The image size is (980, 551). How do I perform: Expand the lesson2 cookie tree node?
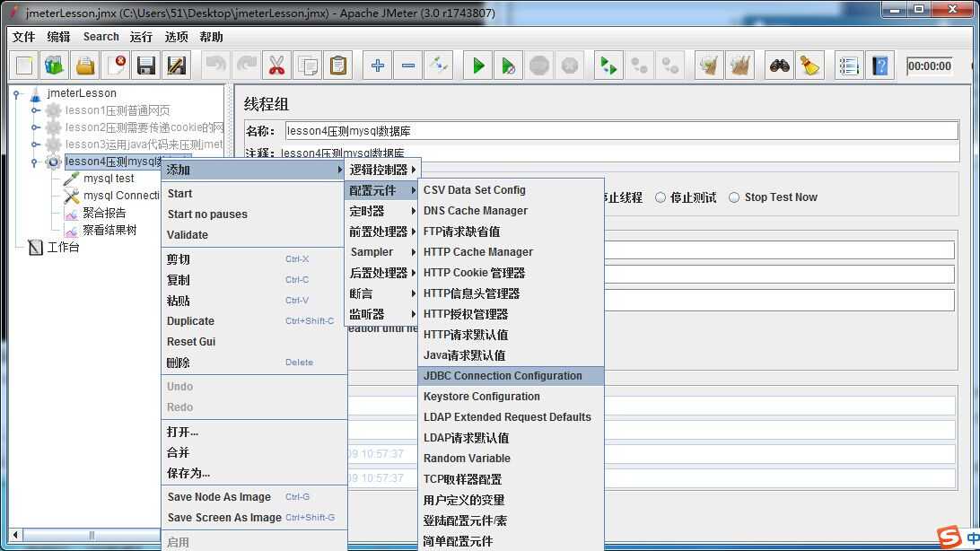[x=36, y=127]
